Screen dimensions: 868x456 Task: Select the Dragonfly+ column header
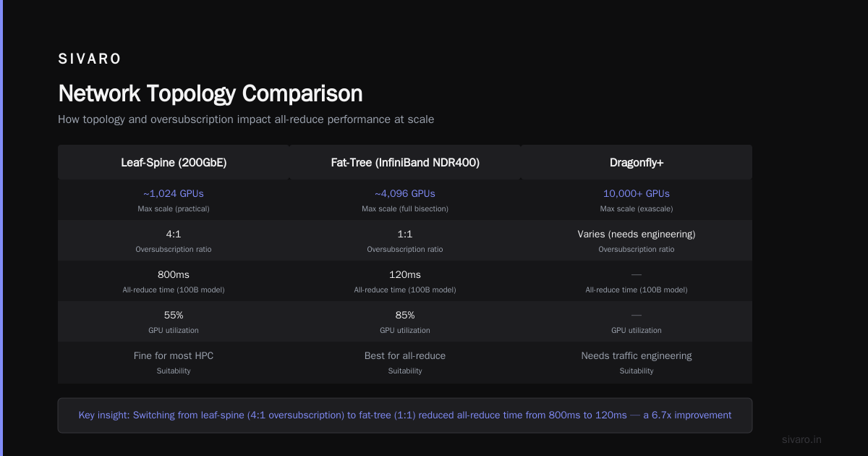637,163
